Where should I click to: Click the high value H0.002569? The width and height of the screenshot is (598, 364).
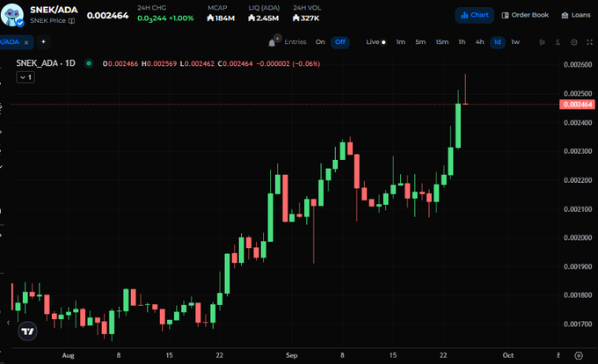(159, 63)
